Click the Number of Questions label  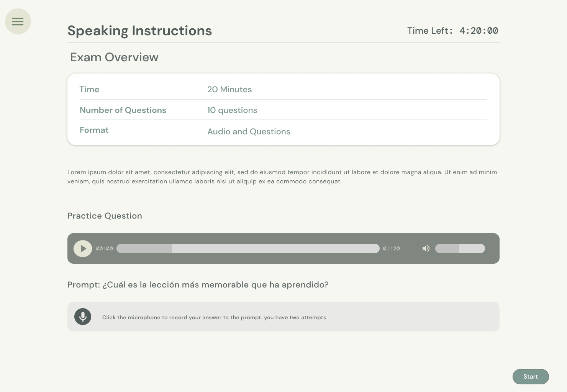[x=123, y=110]
